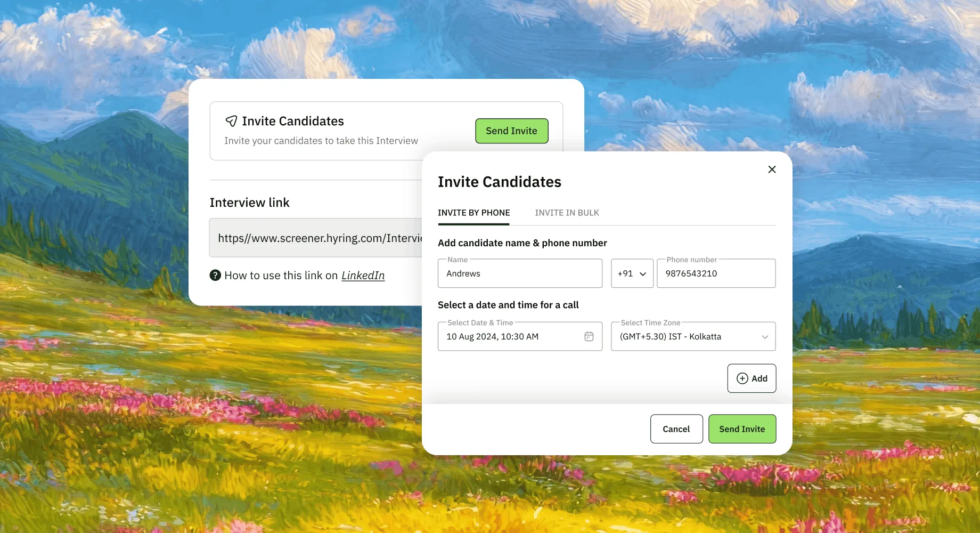980x533 pixels.
Task: Open the calendar picker icon
Action: tap(589, 336)
